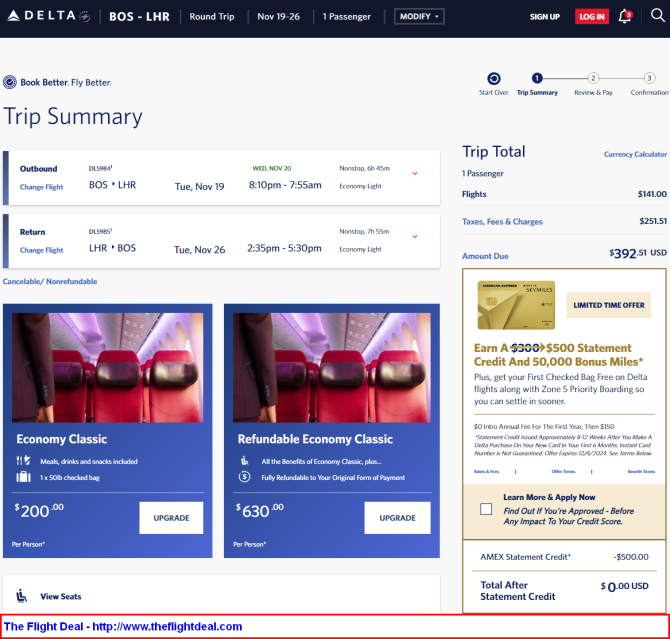Image resolution: width=670 pixels, height=639 pixels.
Task: Click the refundable dollar circle icon
Action: 244,476
